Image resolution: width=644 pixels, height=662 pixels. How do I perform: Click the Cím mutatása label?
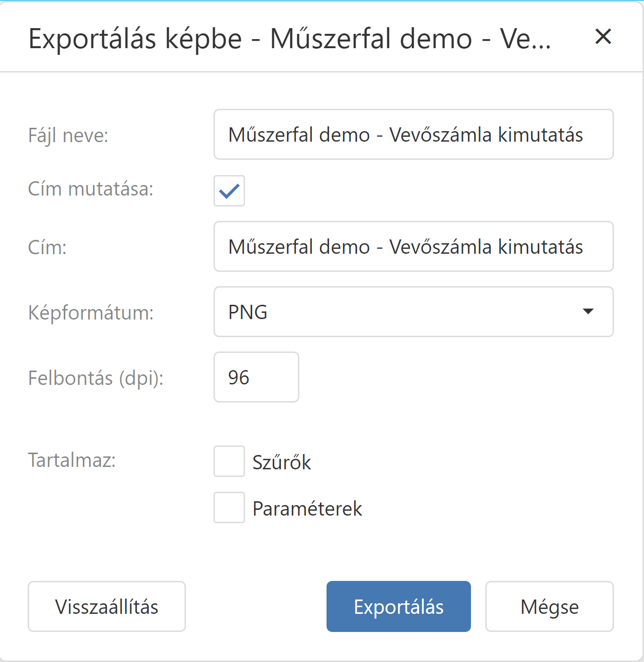(91, 189)
